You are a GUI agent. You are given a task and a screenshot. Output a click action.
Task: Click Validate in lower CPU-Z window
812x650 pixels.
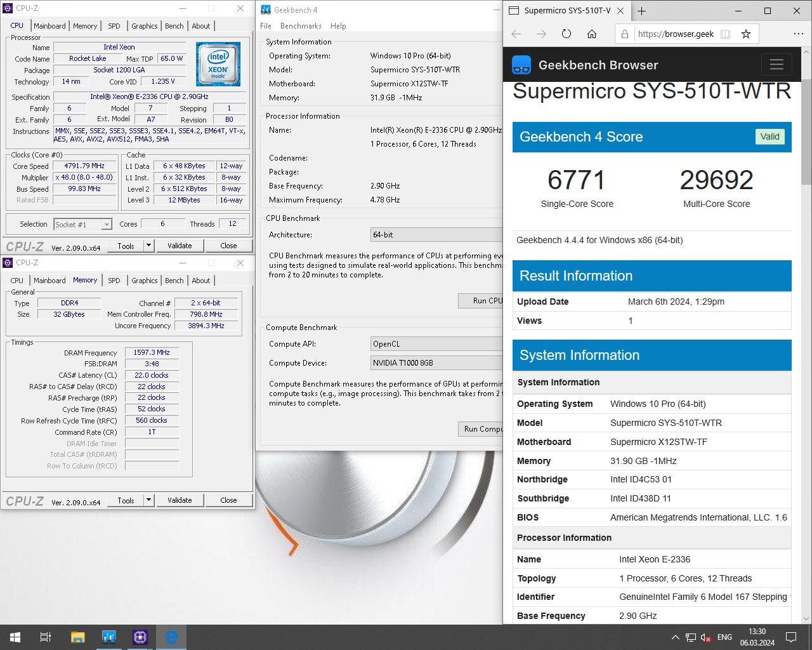point(180,500)
